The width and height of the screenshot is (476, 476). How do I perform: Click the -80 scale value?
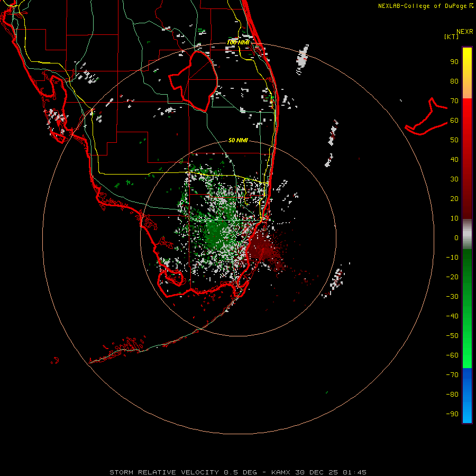pos(452,395)
